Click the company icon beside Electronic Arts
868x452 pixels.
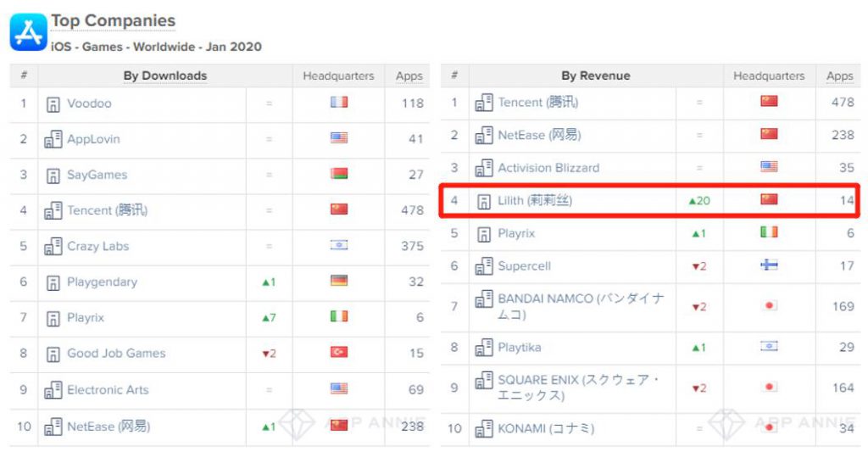53,390
